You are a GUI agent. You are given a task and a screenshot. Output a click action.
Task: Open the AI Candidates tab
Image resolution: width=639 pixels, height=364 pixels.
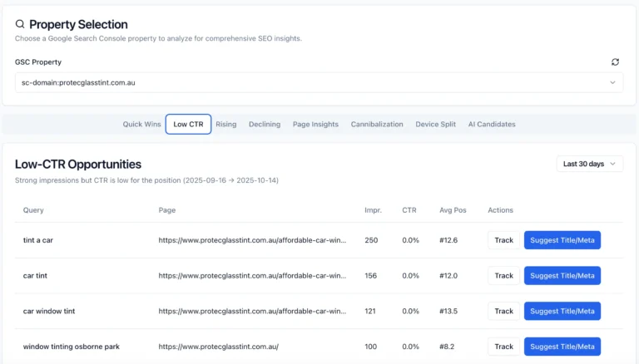pos(491,125)
